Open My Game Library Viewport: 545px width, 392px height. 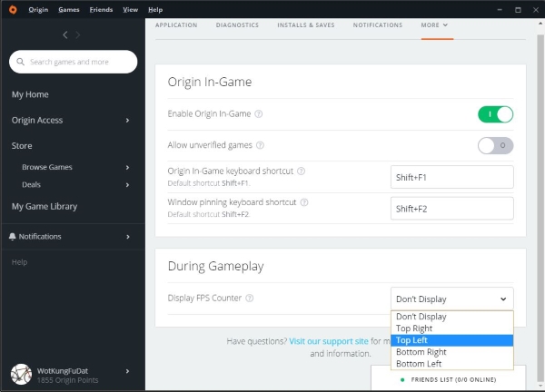[x=45, y=207]
